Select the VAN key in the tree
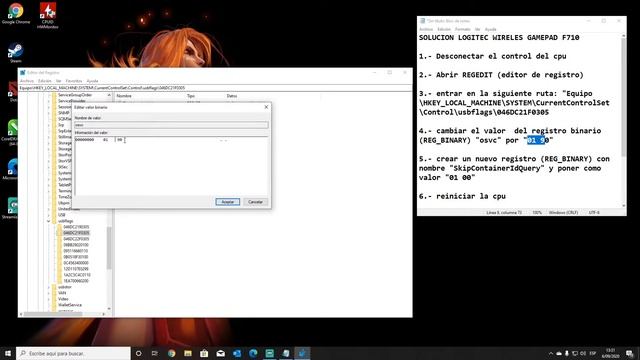This screenshot has width=640, height=360. click(x=62, y=293)
